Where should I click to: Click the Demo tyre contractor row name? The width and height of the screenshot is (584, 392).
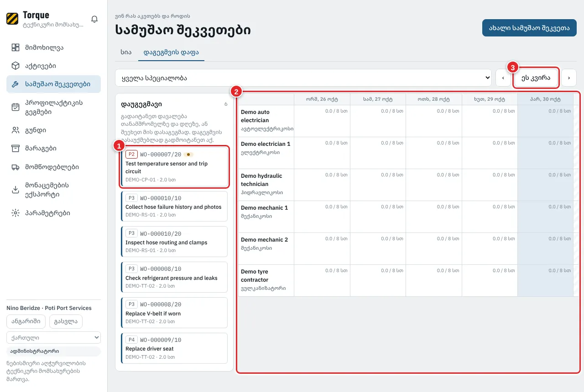255,276
